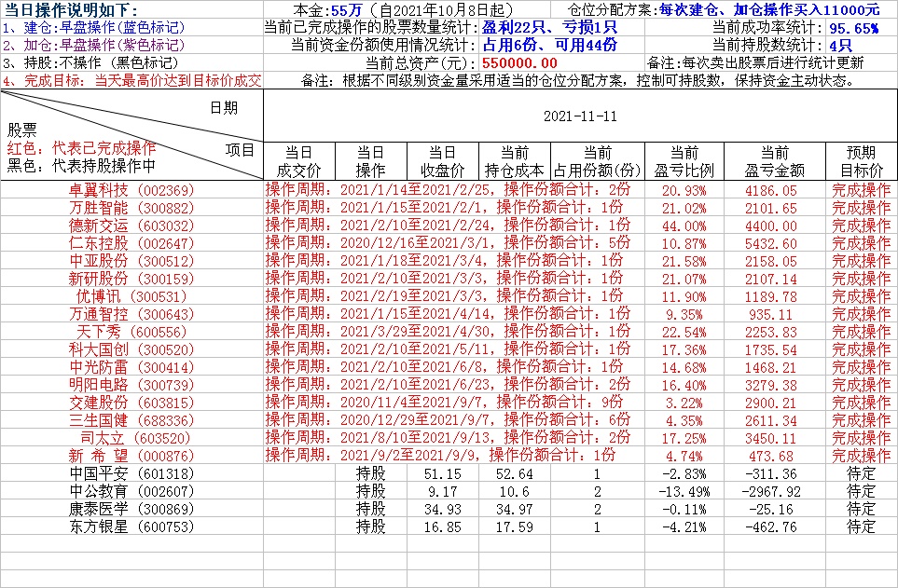Select the 中光防雷 (300414) cell
This screenshot has height=588, width=898.
click(x=131, y=367)
